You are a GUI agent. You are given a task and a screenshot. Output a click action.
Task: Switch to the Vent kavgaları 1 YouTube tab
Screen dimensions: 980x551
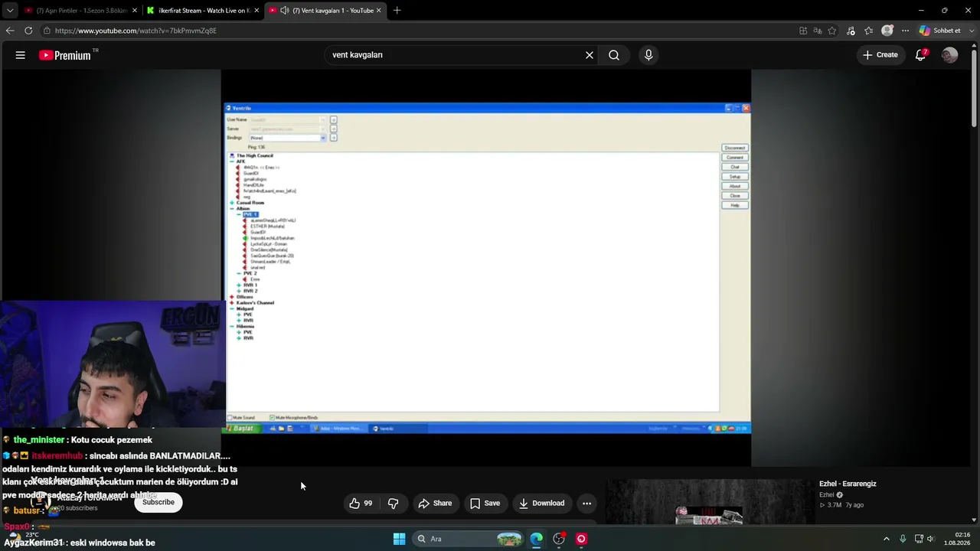pyautogui.click(x=325, y=11)
